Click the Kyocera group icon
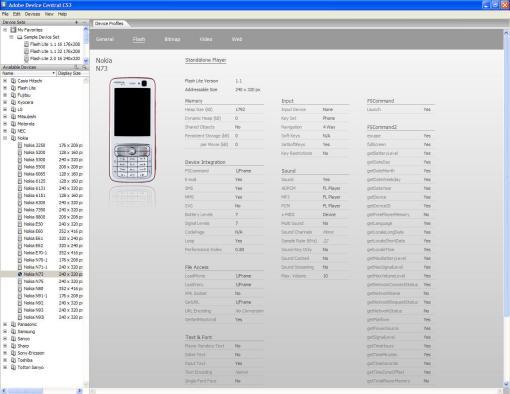The width and height of the screenshot is (510, 394). coord(13,102)
